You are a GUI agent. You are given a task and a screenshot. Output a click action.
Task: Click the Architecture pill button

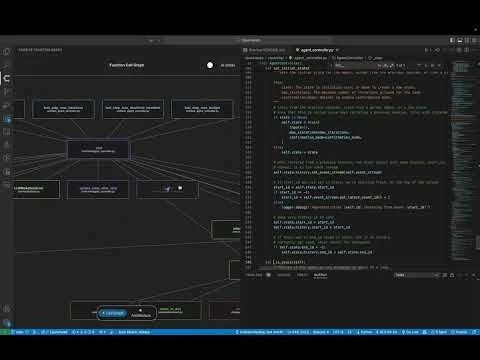pos(141,313)
